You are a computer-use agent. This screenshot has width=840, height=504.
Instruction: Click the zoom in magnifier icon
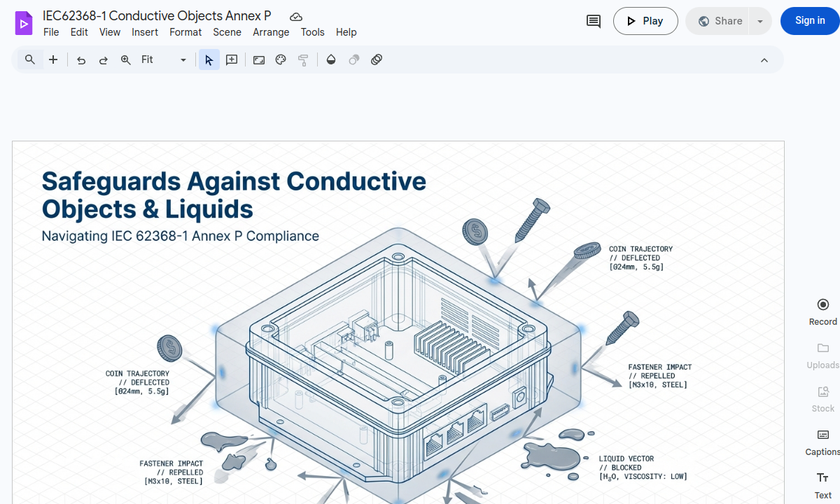[125, 59]
